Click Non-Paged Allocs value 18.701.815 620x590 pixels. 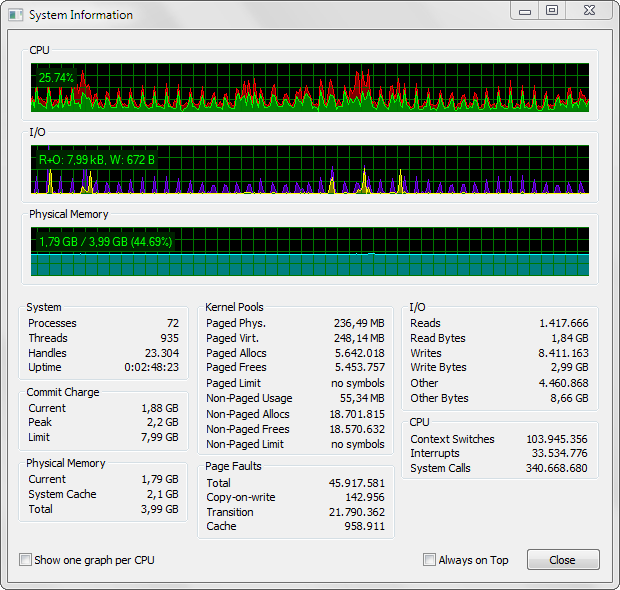(357, 414)
